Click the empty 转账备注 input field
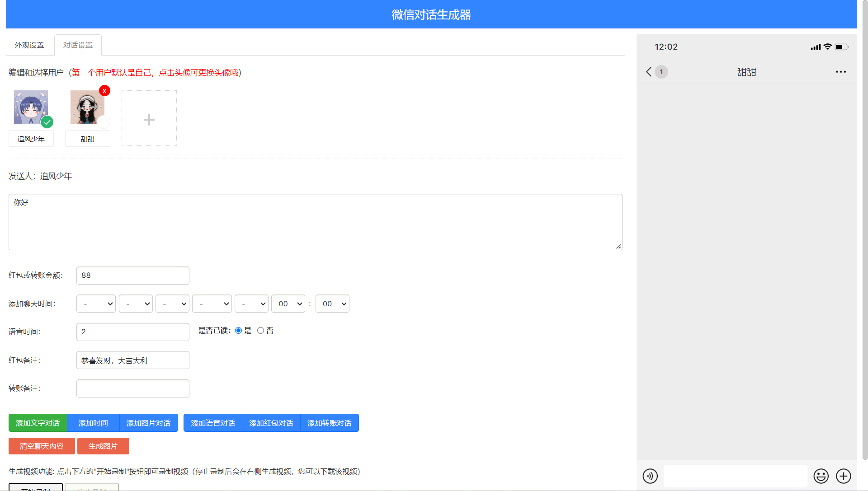The image size is (868, 491). [x=132, y=388]
